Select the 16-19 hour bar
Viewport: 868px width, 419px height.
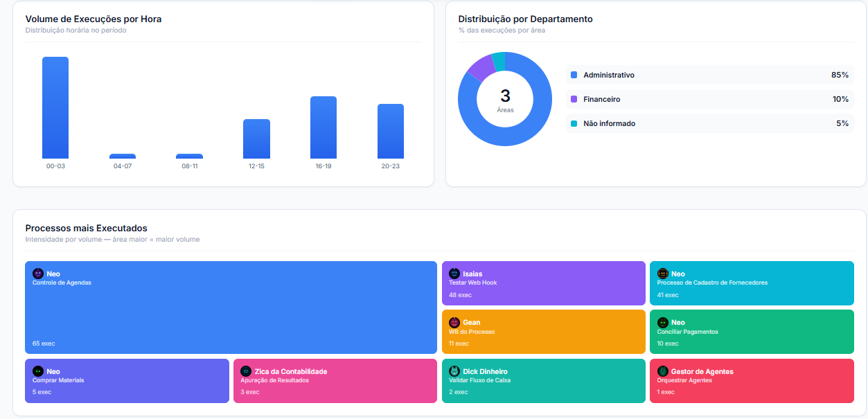[x=324, y=127]
